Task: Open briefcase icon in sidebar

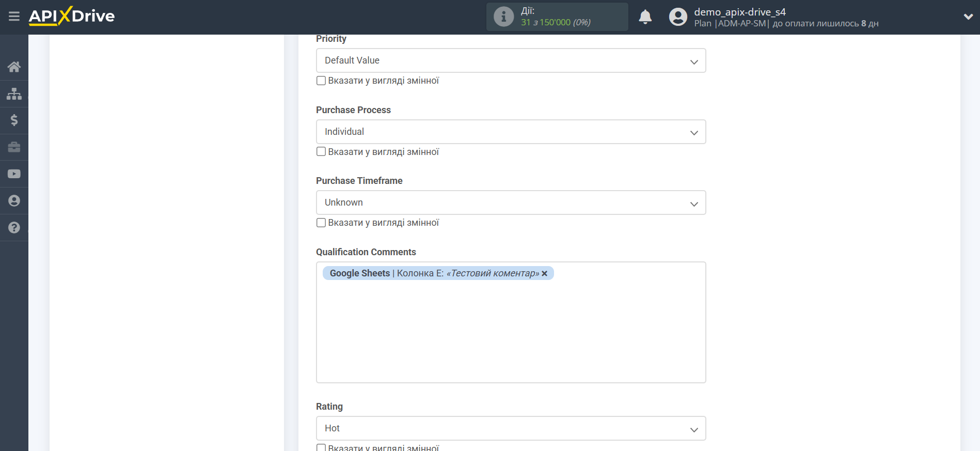Action: tap(14, 147)
